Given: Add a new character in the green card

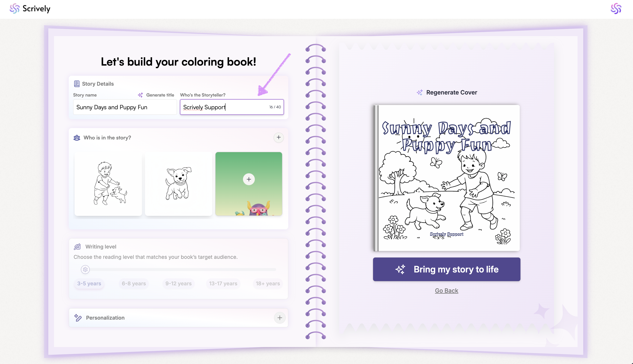Looking at the screenshot, I should [249, 179].
